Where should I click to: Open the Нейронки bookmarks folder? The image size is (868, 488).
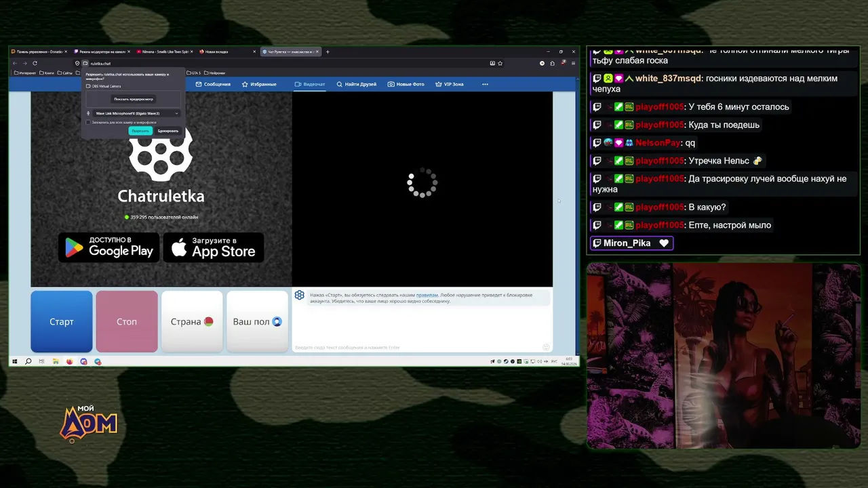click(x=215, y=73)
